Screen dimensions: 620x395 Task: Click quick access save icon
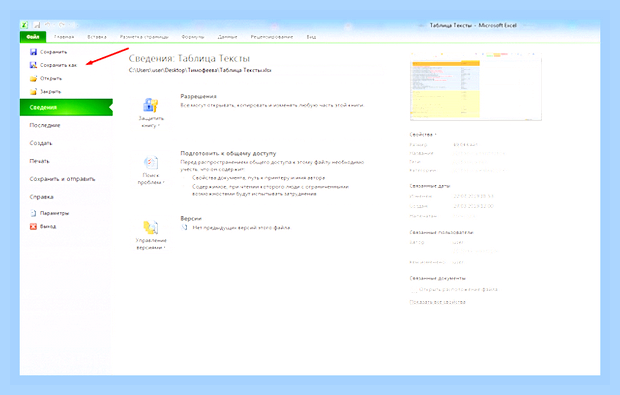[37, 25]
